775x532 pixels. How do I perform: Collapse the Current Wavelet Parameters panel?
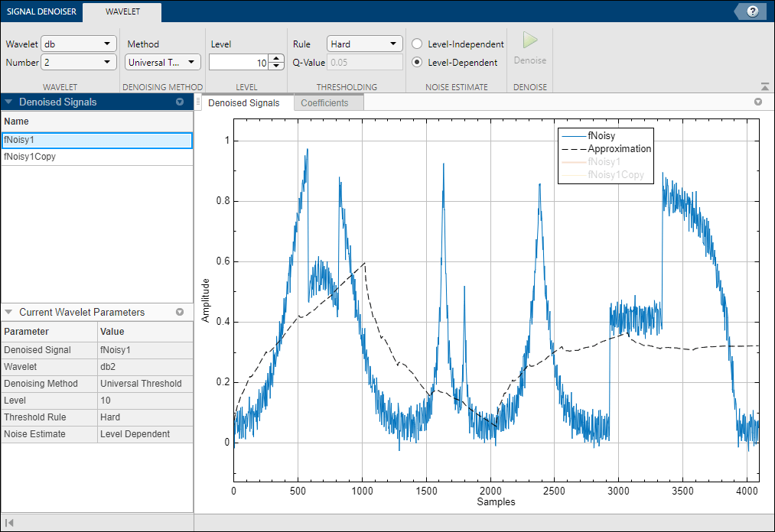[8, 313]
